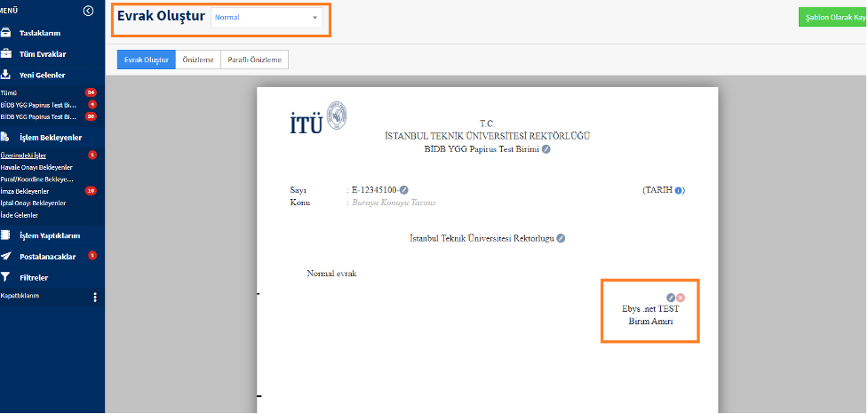This screenshot has height=414, width=868.
Task: Switch to the Paraflı Önizleme tab
Action: pyautogui.click(x=255, y=60)
